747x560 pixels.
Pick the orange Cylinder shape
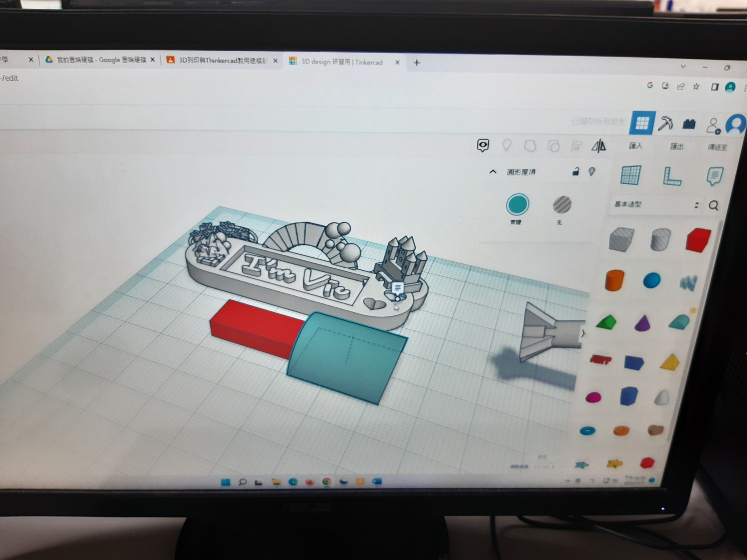point(614,280)
